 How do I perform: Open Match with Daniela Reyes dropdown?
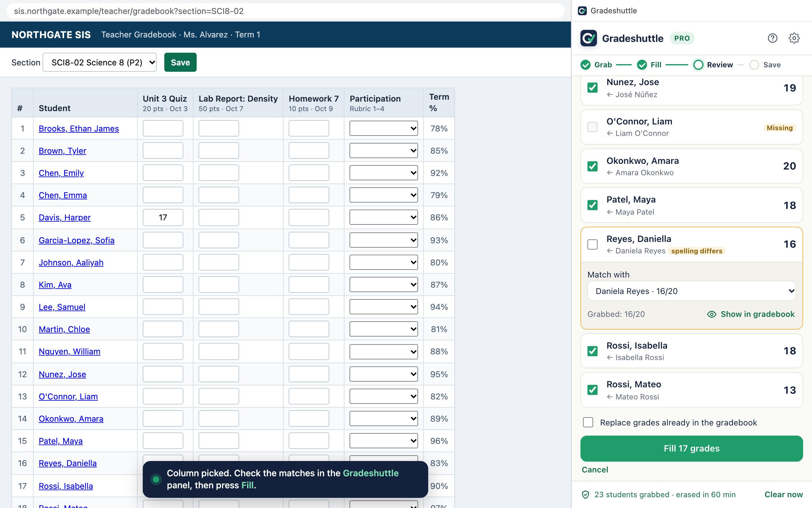(691, 291)
